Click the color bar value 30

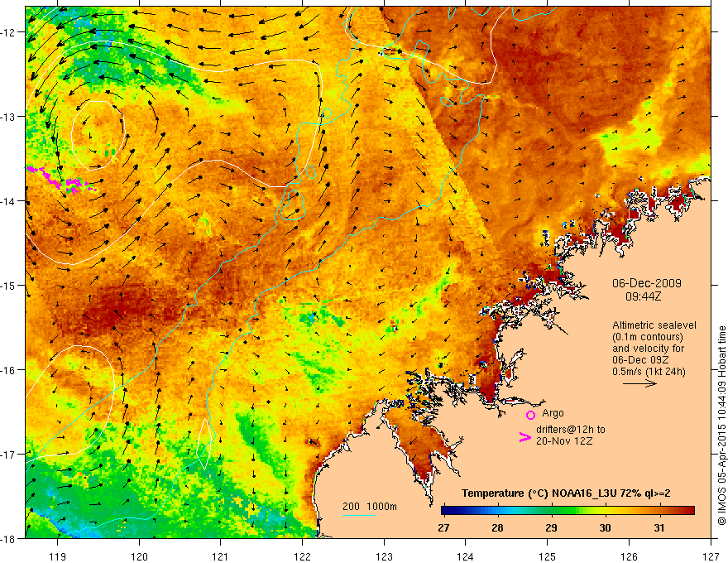[x=605, y=528]
